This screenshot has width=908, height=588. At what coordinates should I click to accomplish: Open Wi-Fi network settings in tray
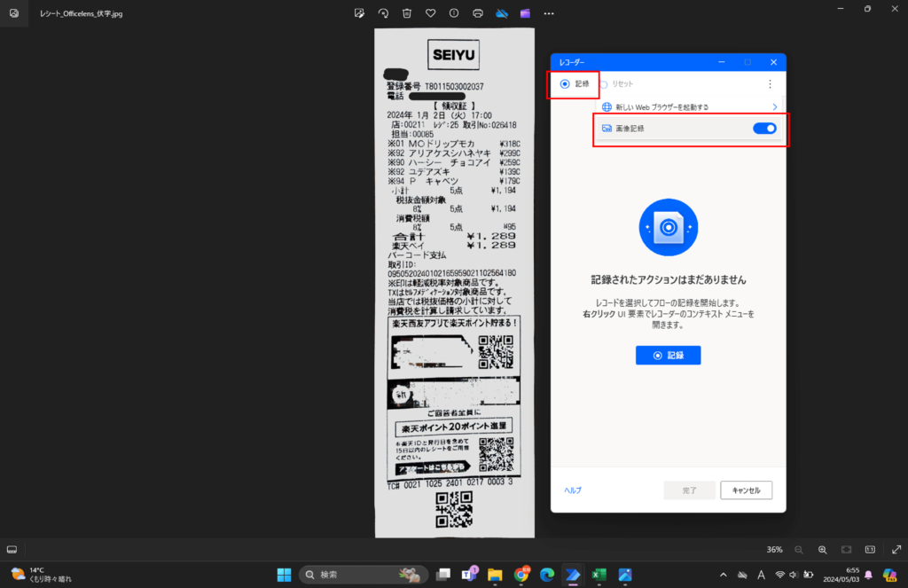780,575
